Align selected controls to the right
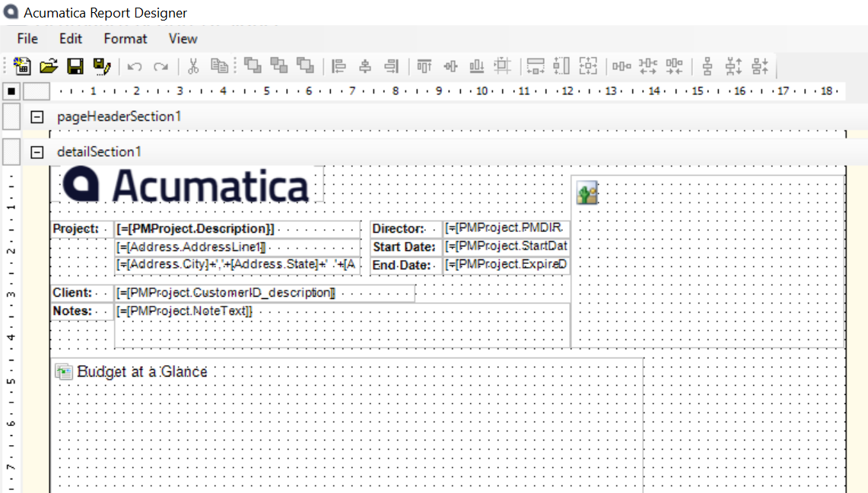Image resolution: width=868 pixels, height=493 pixels. point(391,66)
